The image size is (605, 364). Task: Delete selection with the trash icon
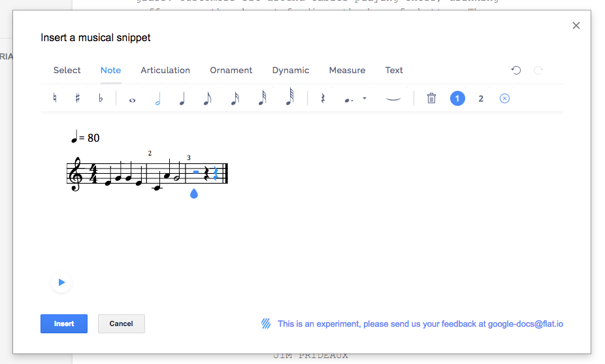click(431, 99)
